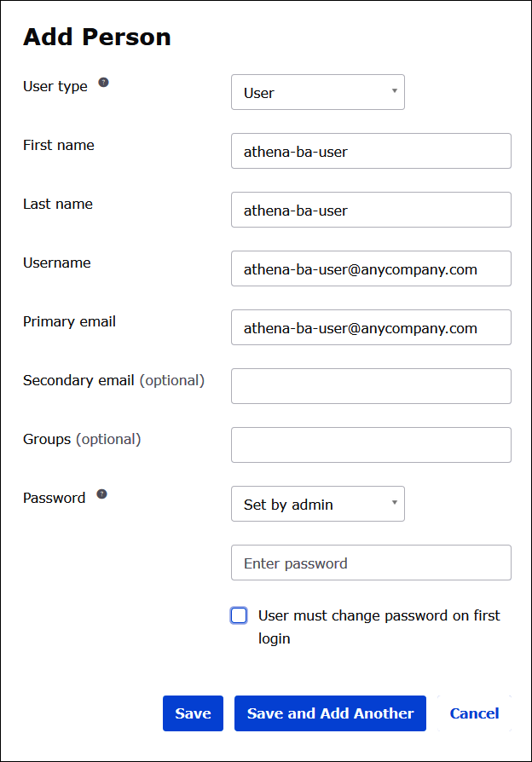Open the Set by admin password dropdown
The image size is (532, 762).
point(317,504)
